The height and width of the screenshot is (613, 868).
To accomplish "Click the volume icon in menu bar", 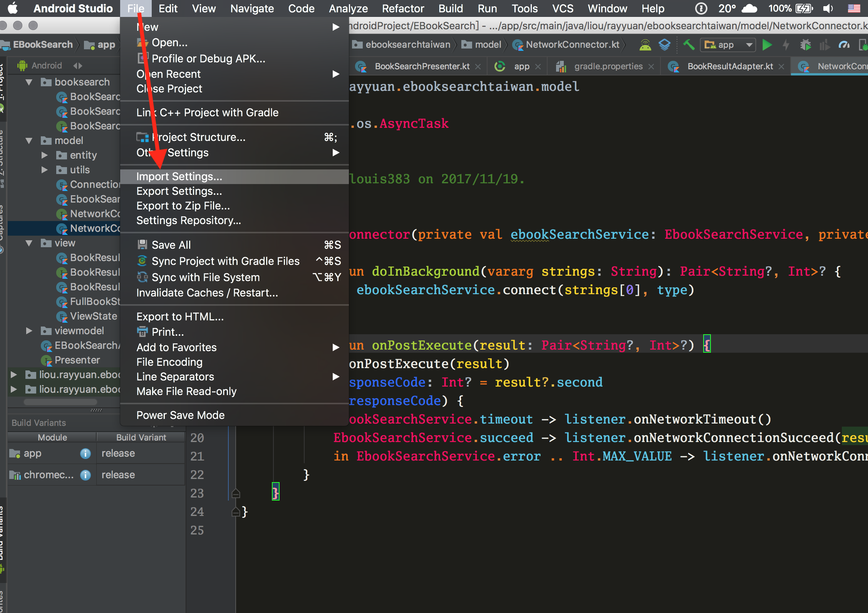I will click(x=828, y=8).
